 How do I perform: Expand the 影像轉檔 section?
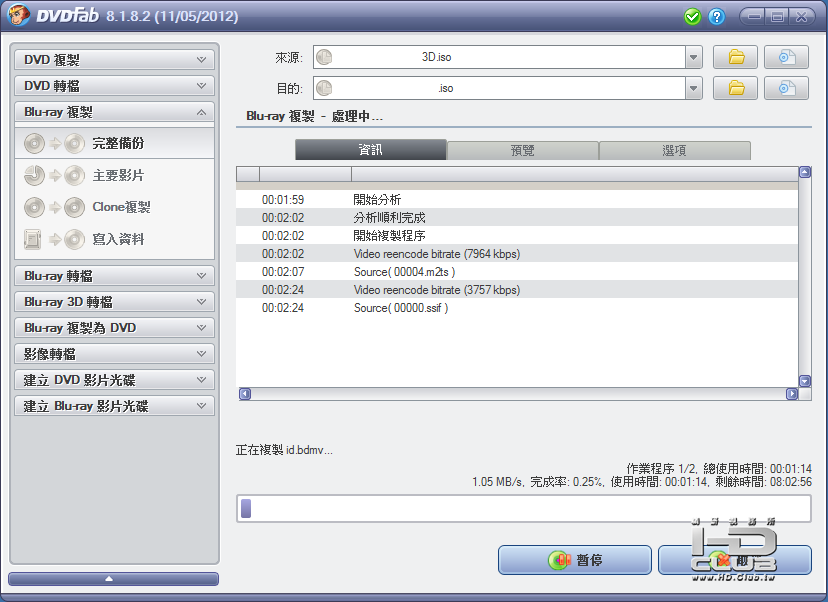pos(115,353)
